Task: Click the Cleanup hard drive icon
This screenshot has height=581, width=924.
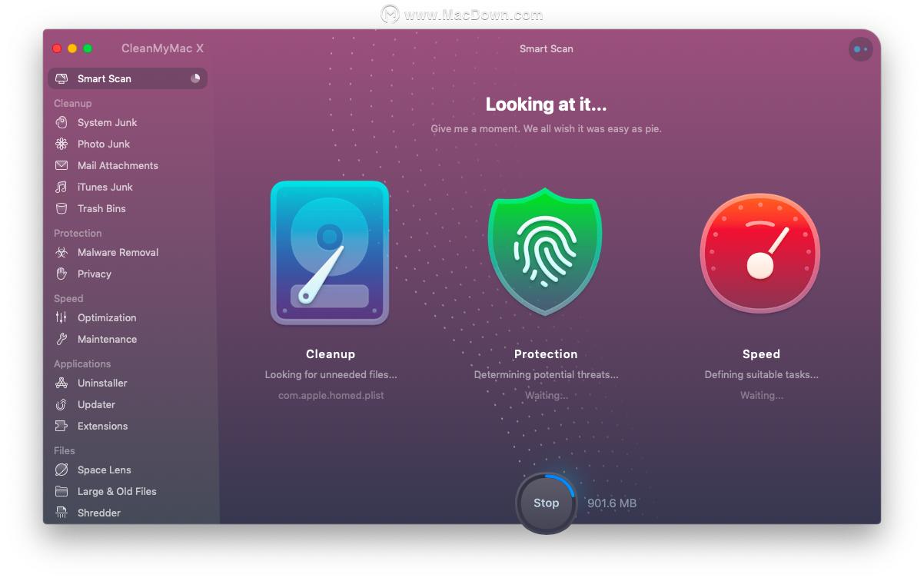Action: coord(330,254)
